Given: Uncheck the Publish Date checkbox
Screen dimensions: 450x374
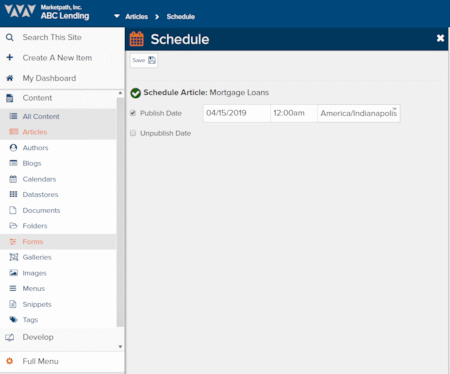Looking at the screenshot, I should point(133,113).
